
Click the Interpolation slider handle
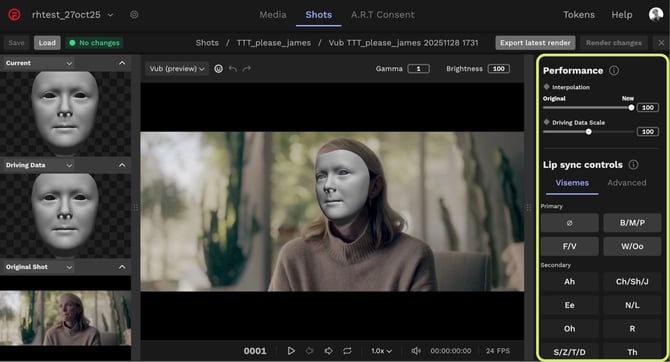coord(631,108)
